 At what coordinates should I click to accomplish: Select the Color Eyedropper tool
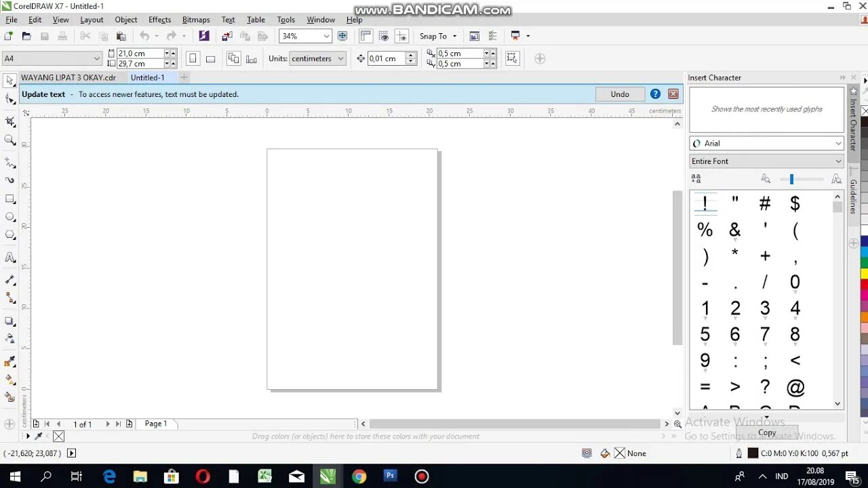[9, 362]
